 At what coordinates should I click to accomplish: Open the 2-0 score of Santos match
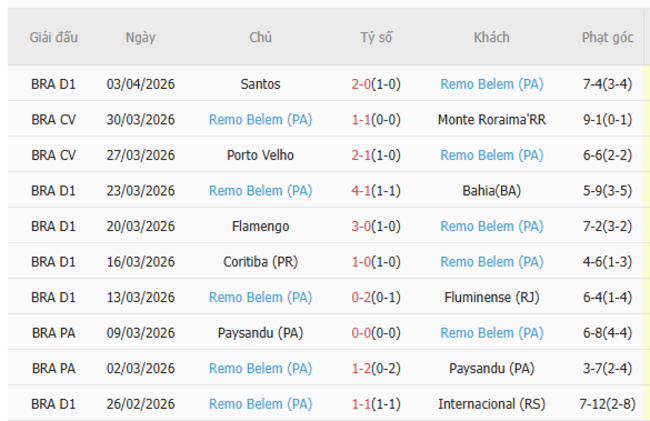pos(362,85)
